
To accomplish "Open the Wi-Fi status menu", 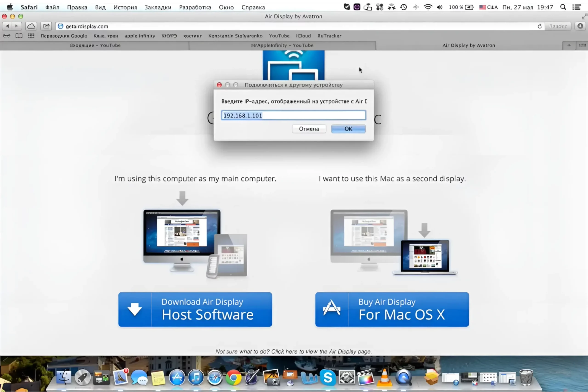I will (428, 7).
